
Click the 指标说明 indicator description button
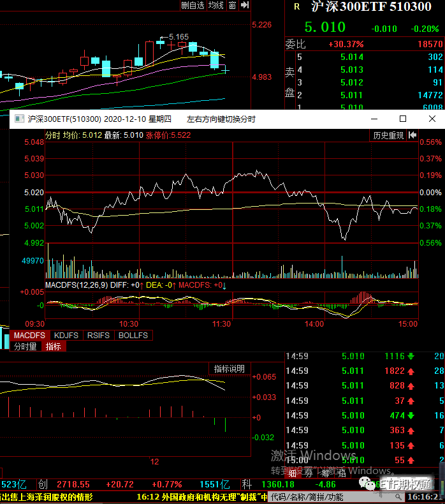click(230, 369)
